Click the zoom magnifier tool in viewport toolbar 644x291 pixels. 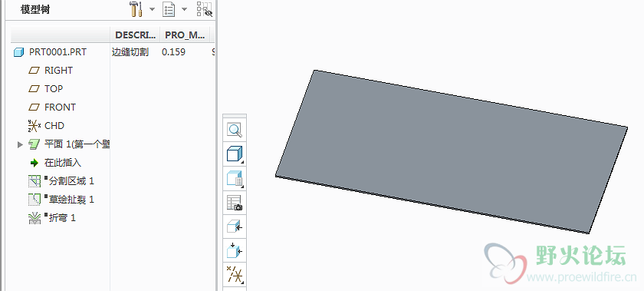coord(235,131)
